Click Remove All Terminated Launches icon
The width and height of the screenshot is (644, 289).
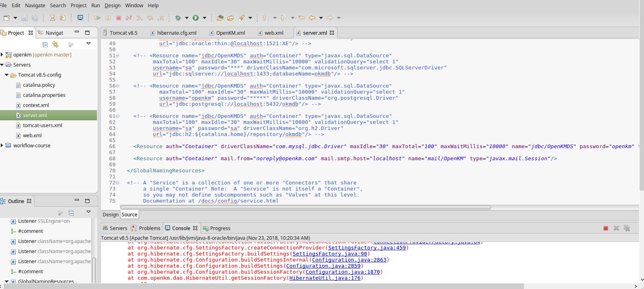[x=627, y=228]
